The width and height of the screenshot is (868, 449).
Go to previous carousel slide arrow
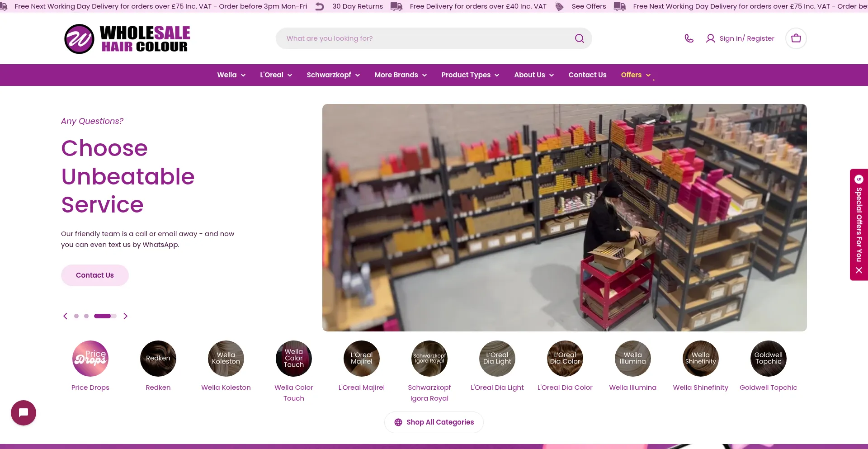65,316
